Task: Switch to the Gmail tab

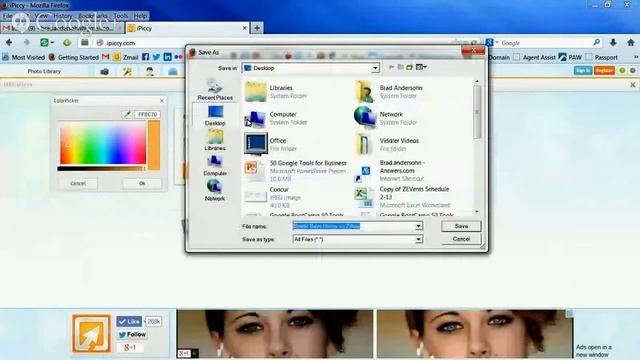Action: pos(61,28)
